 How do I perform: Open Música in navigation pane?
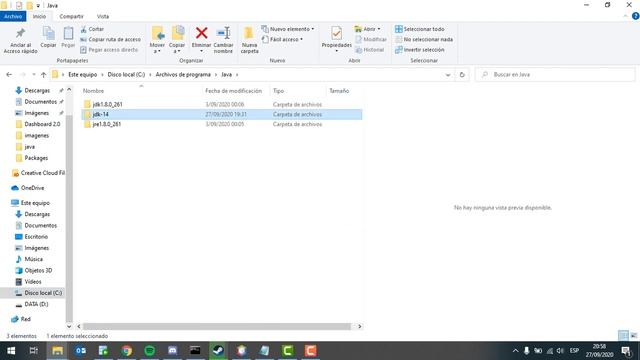click(x=33, y=259)
